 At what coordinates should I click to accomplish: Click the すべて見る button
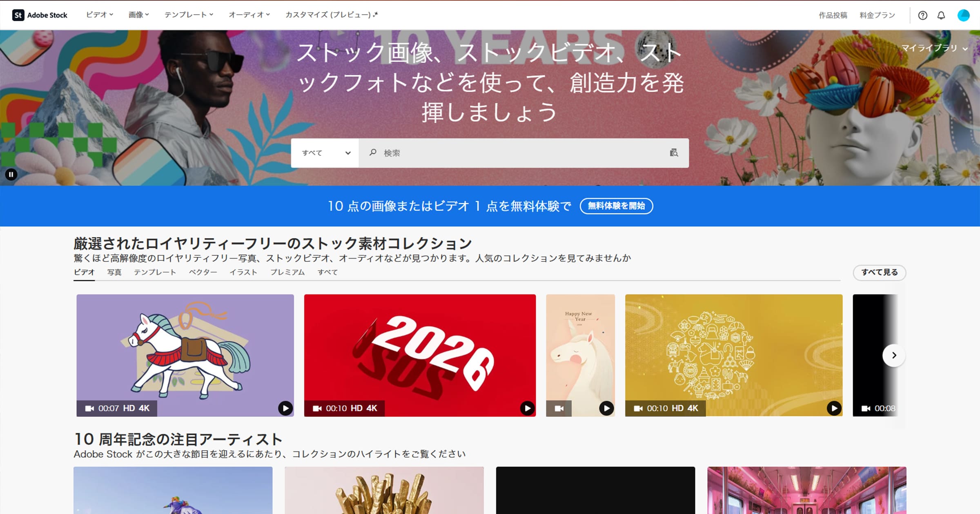(879, 273)
